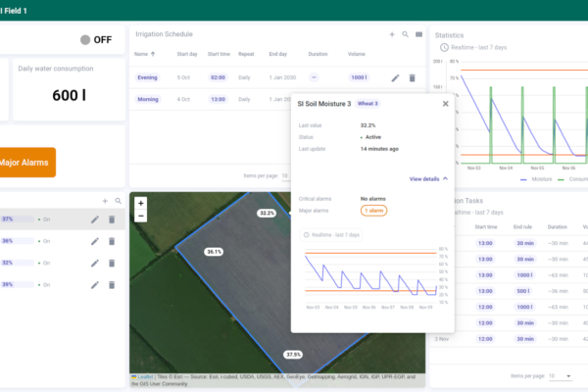588x392 pixels.
Task: Open Irrigation Schedule items per page dropdown
Action: tap(285, 175)
